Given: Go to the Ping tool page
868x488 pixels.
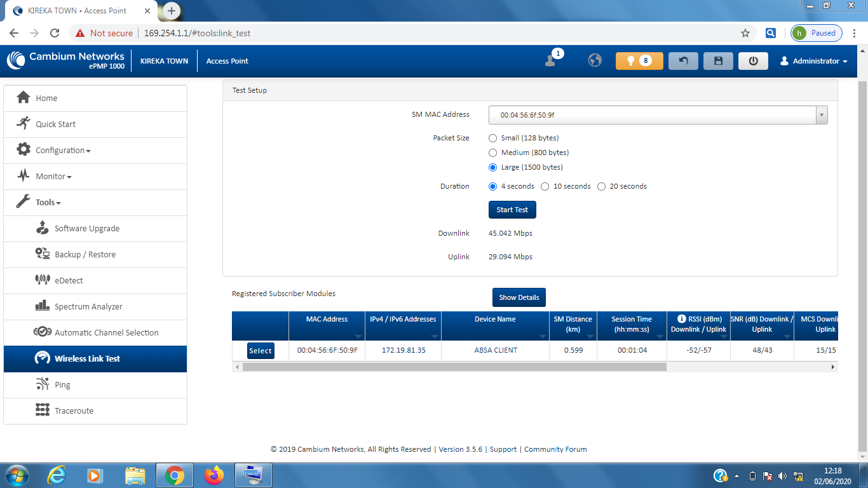Looking at the screenshot, I should click(62, 385).
